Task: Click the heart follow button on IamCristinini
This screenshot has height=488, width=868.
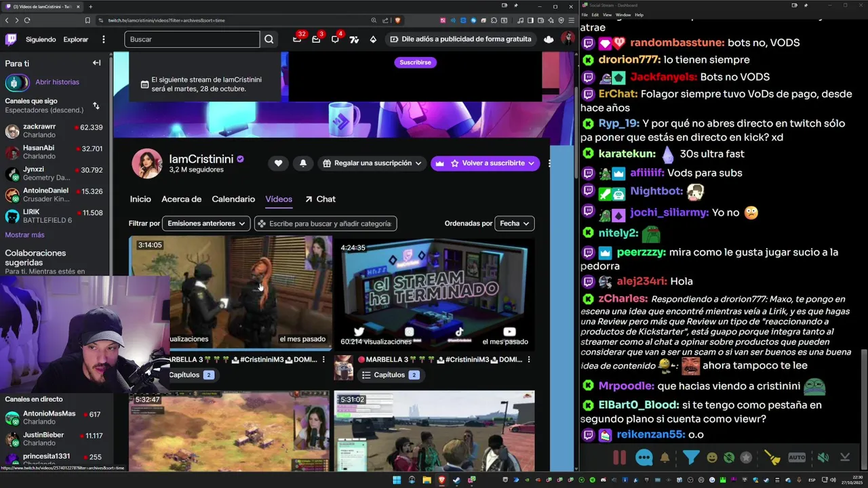Action: (278, 163)
